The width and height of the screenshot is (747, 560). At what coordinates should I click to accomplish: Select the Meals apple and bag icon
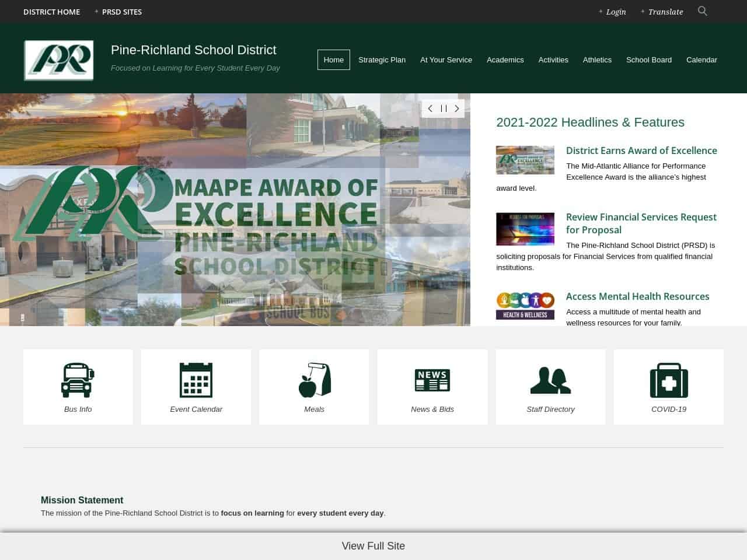[x=314, y=380]
